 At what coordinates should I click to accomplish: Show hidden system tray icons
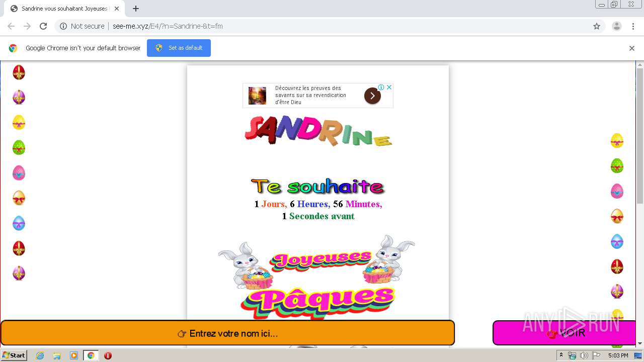(561, 355)
